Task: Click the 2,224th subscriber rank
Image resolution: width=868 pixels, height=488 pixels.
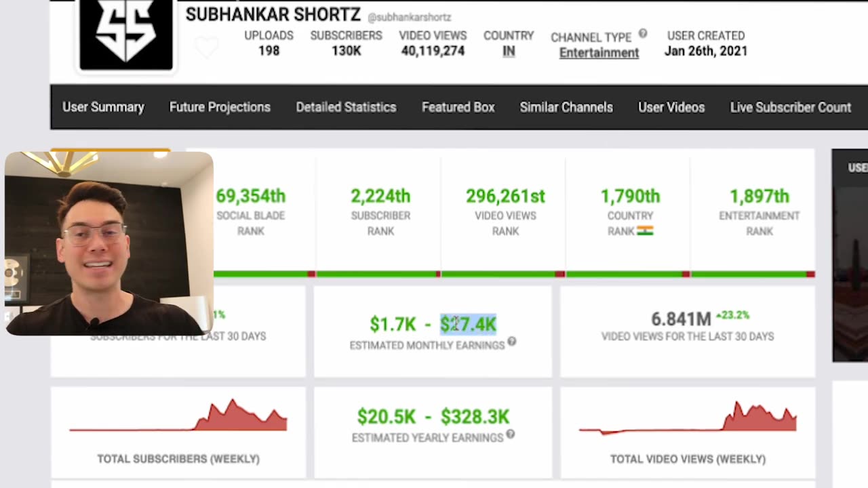Action: (380, 197)
